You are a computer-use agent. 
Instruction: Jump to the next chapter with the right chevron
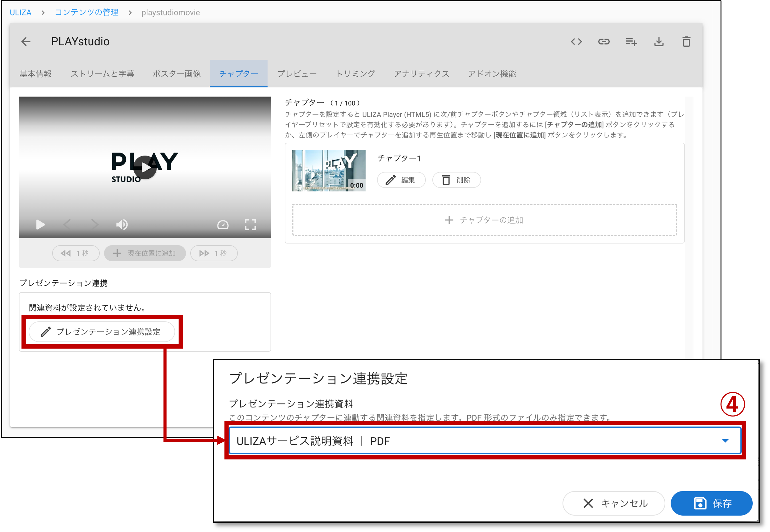coord(95,224)
